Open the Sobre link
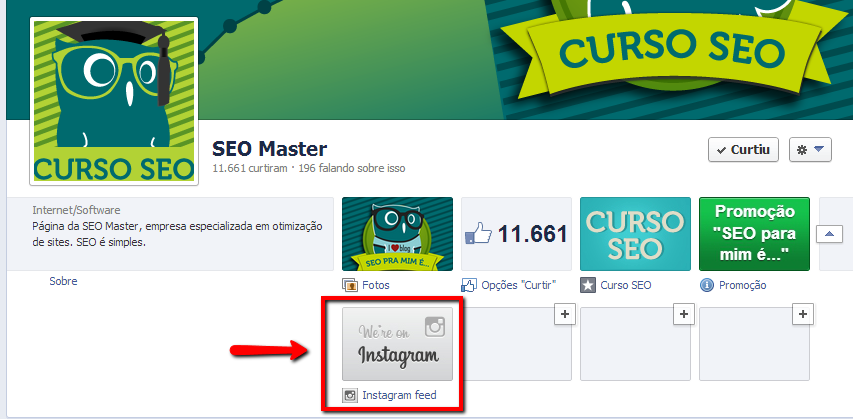 pos(63,281)
